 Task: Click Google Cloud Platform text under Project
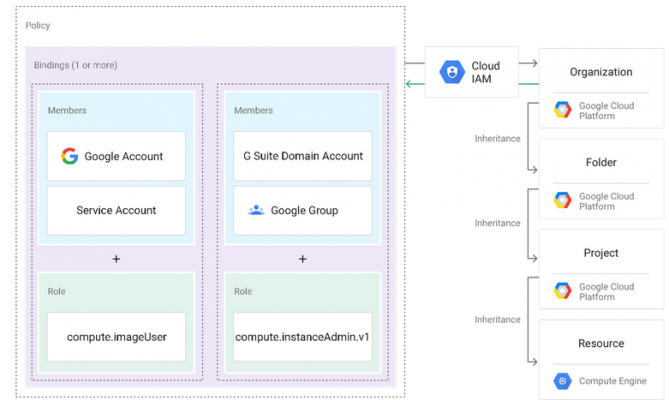click(x=606, y=292)
